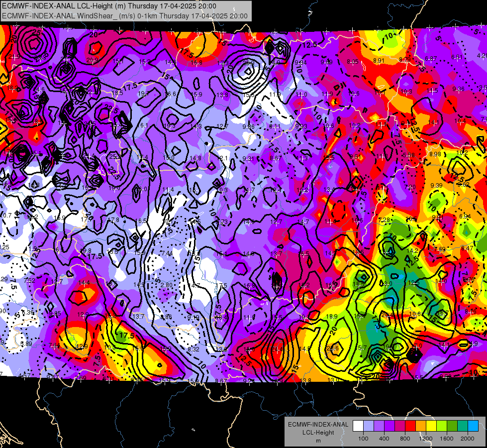Click the grid value 3.89
Screen dimensions: 487x448
pyautogui.click(x=26, y=344)
